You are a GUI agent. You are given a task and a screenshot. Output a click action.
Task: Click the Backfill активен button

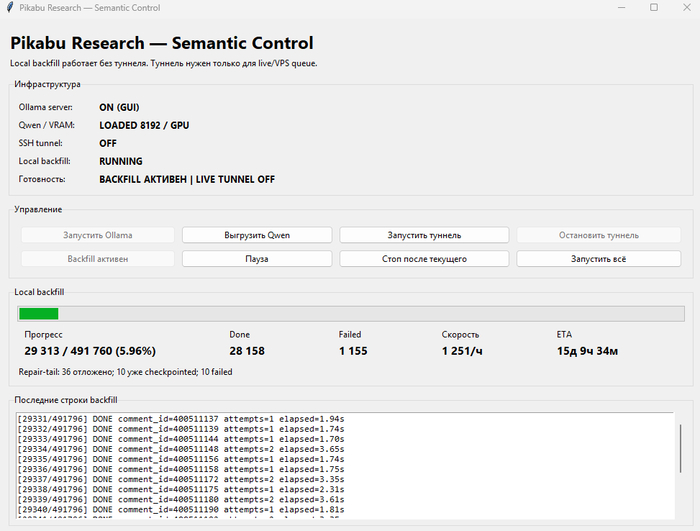click(98, 259)
